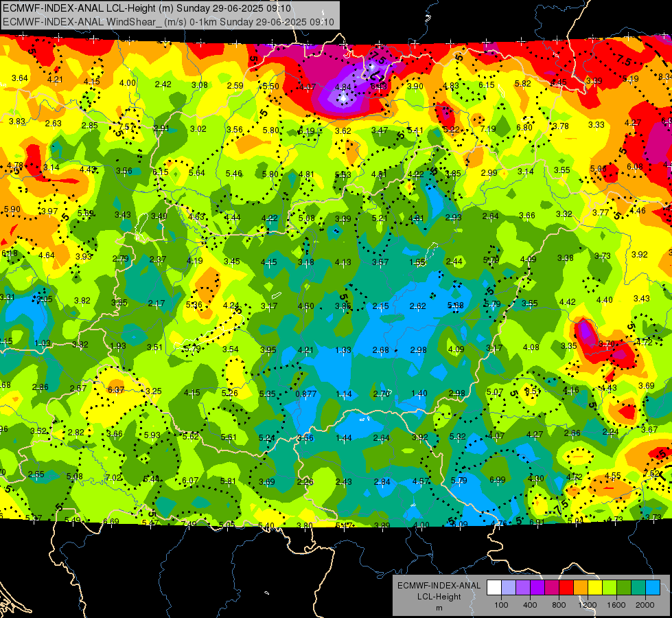Click the 7.62 wind shear value
The image size is (672, 618).
(x=651, y=474)
